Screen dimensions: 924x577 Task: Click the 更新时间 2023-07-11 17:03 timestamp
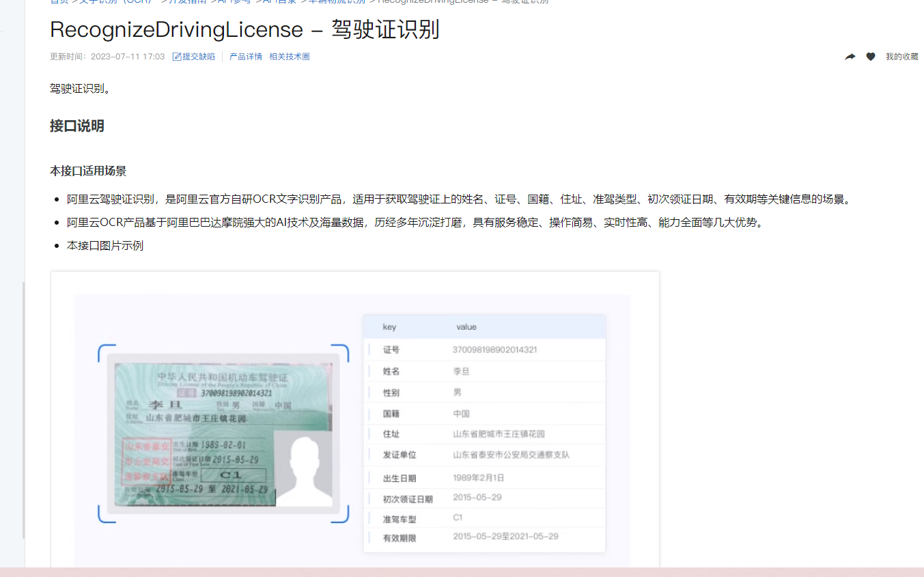pos(107,57)
